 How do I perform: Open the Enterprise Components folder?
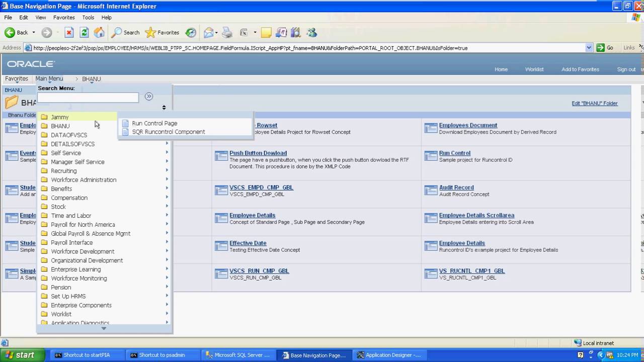[x=81, y=305]
